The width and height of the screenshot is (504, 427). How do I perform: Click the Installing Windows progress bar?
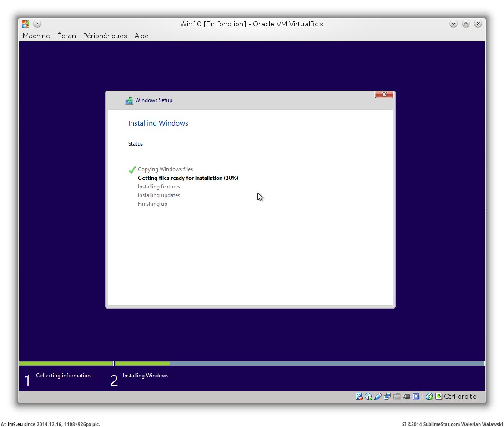(x=299, y=363)
